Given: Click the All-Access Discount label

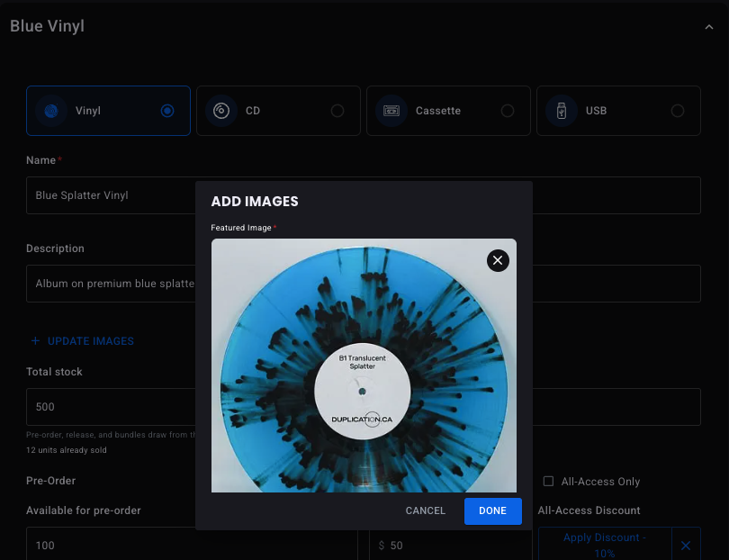Looking at the screenshot, I should [589, 510].
